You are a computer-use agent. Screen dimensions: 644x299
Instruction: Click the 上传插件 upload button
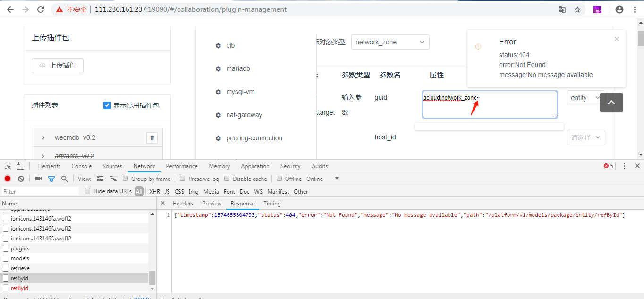(x=57, y=65)
